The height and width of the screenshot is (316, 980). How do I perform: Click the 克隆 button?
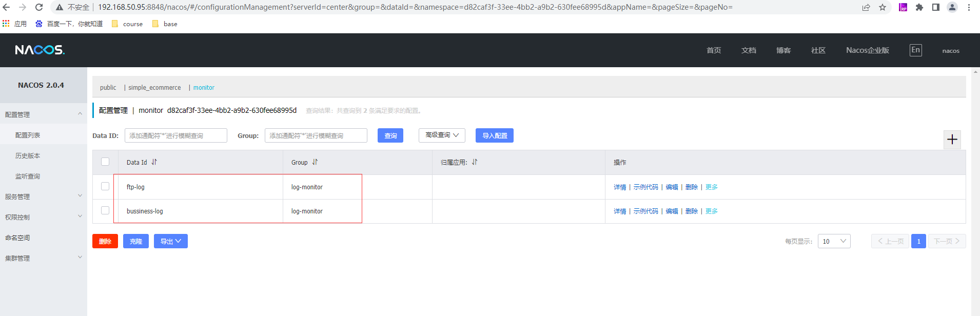coord(136,241)
